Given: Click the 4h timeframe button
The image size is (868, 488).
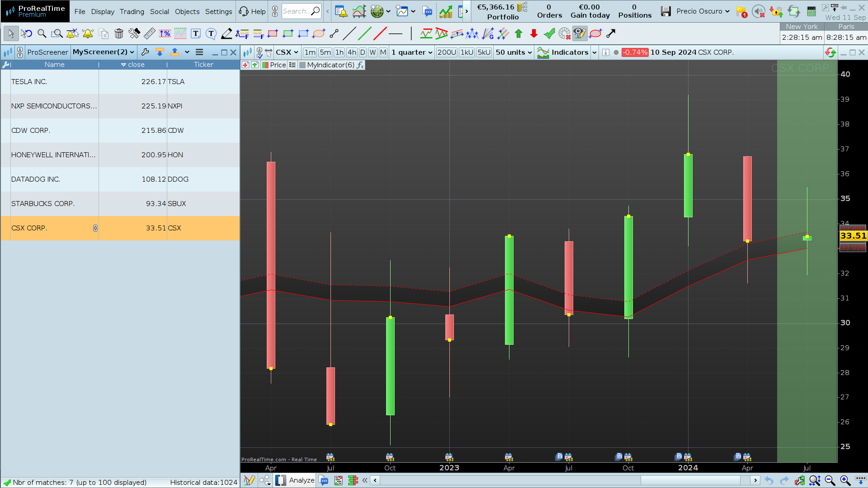Looking at the screenshot, I should 352,52.
